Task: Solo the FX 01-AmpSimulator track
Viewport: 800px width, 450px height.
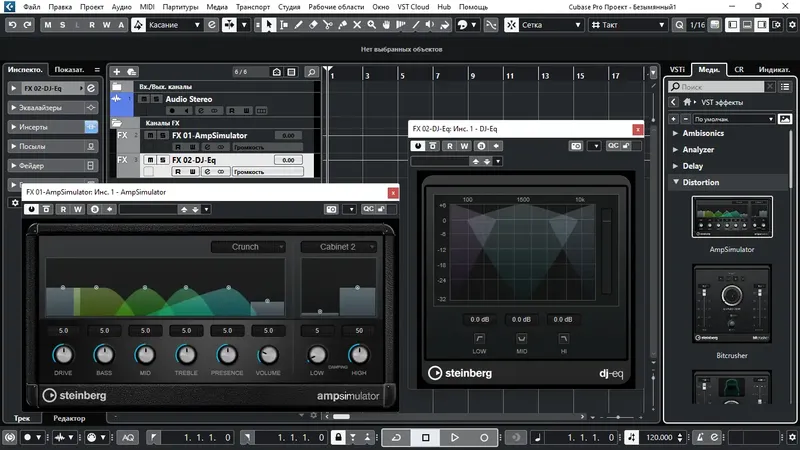Action: point(163,135)
